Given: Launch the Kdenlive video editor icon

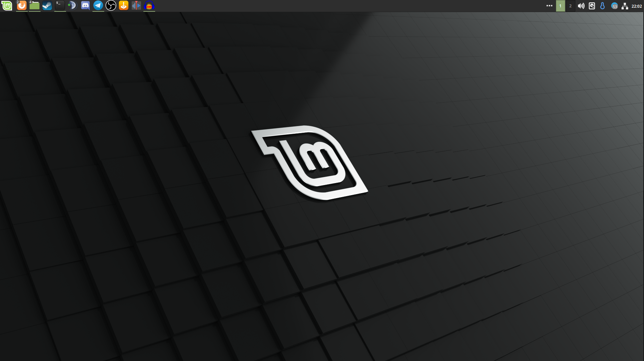Looking at the screenshot, I should (136, 6).
